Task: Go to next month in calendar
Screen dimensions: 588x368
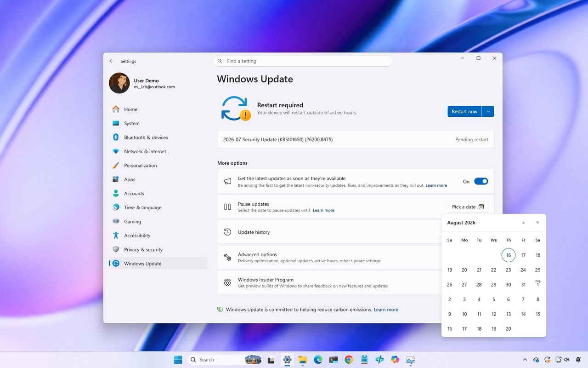Action: pyautogui.click(x=537, y=223)
